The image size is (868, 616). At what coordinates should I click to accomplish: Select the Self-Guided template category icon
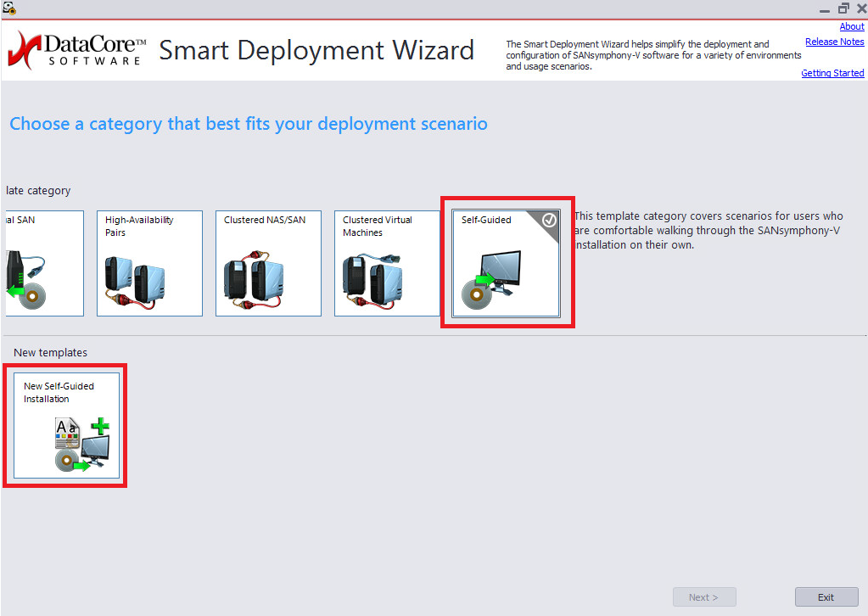tap(507, 263)
